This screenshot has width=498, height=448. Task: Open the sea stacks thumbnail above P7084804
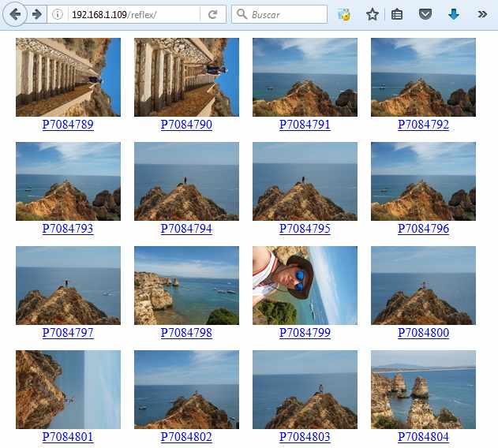[x=423, y=390]
